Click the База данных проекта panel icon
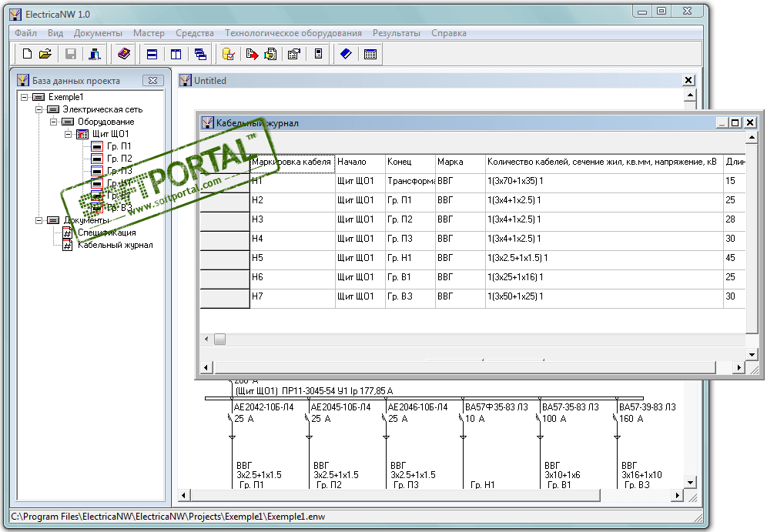Image resolution: width=767 pixels, height=532 pixels. [22, 80]
